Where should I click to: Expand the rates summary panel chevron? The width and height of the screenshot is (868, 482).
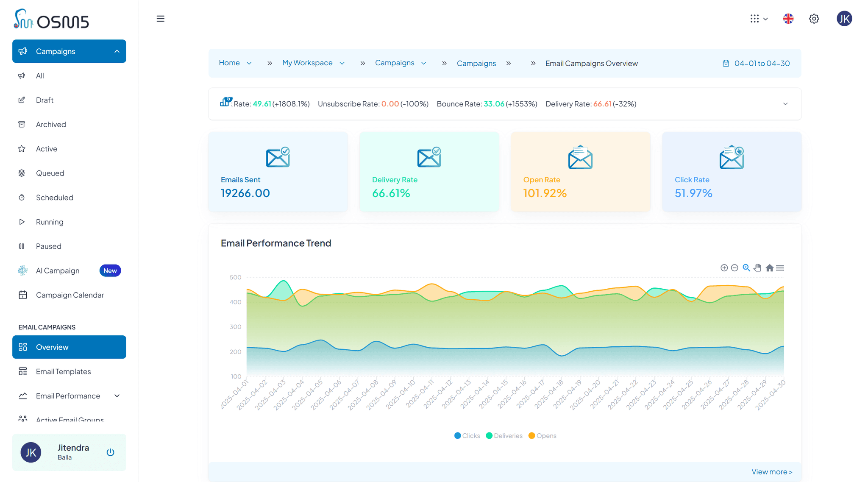[785, 104]
